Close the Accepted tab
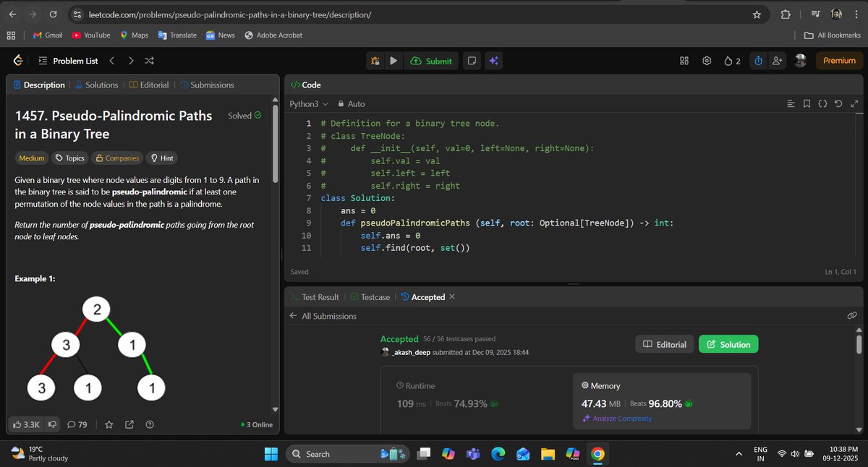Viewport: 868px width, 467px height. tap(452, 297)
